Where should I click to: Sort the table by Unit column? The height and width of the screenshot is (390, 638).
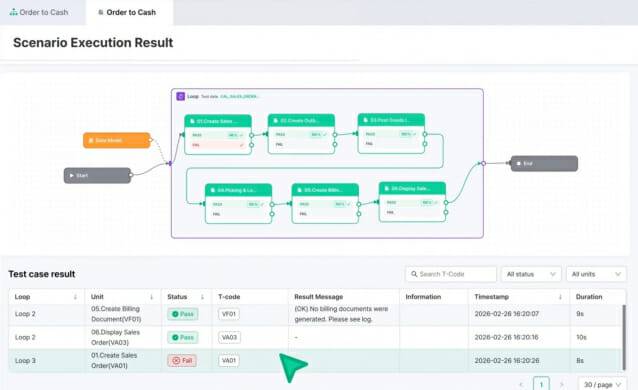(151, 297)
